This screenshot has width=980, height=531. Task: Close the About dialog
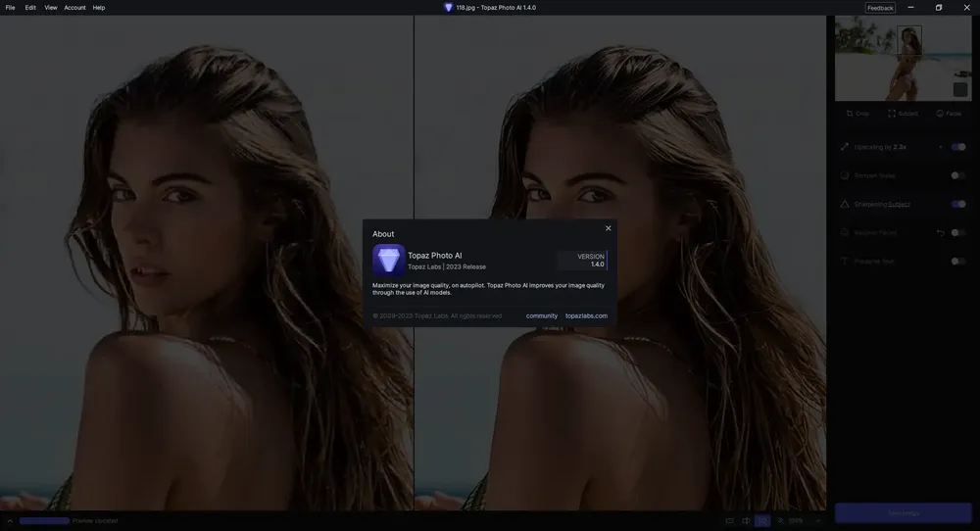[x=609, y=228]
